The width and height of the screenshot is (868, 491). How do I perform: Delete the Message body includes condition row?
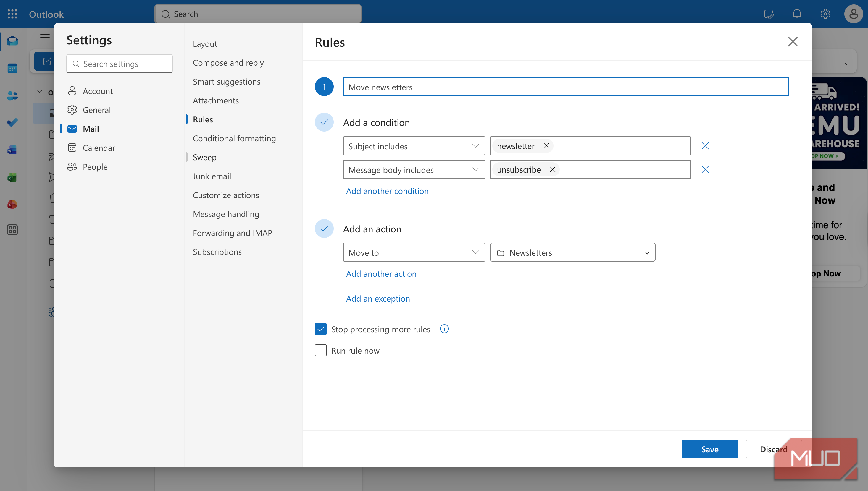click(705, 169)
